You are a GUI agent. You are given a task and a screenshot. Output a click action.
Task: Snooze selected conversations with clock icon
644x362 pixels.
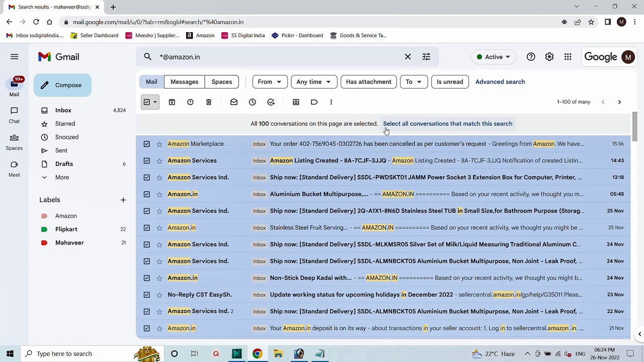(253, 102)
